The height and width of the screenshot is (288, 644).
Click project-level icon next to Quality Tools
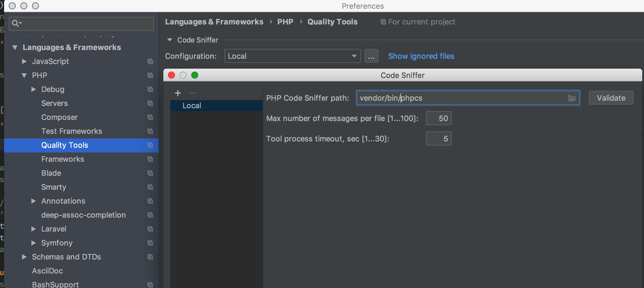click(150, 145)
